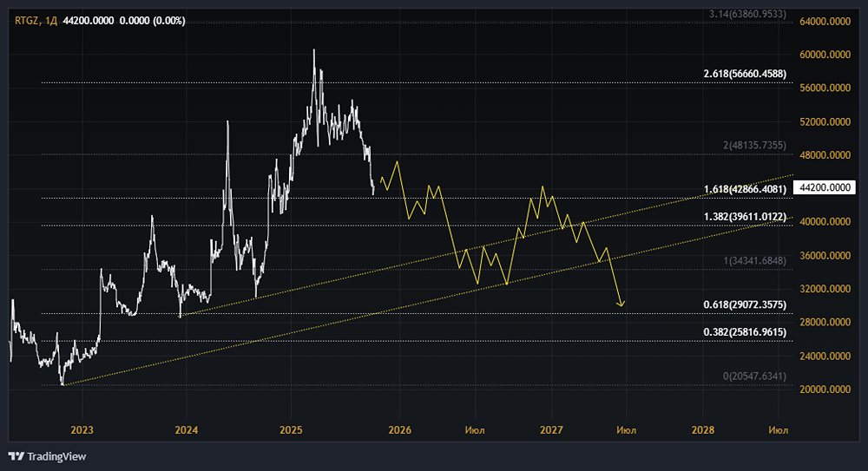The height and width of the screenshot is (471, 868).
Task: Select the 0.618(29072.3575) Fibonacci label
Action: click(745, 305)
